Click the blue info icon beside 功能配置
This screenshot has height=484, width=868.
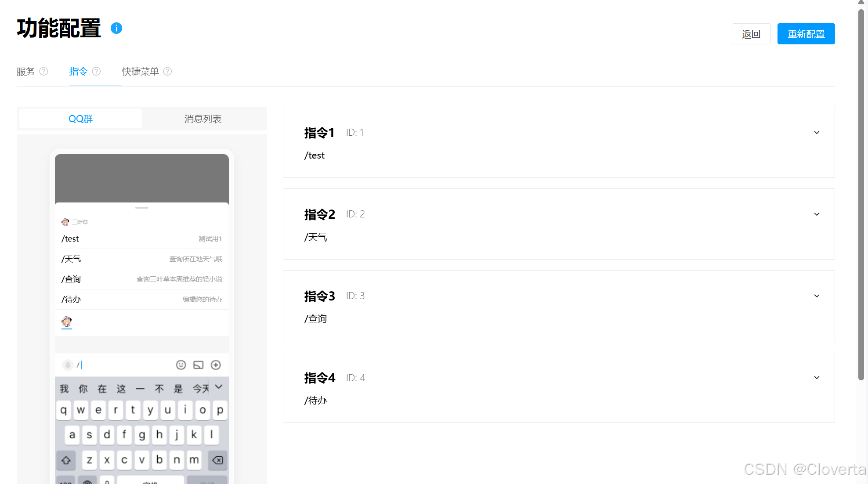click(x=116, y=28)
